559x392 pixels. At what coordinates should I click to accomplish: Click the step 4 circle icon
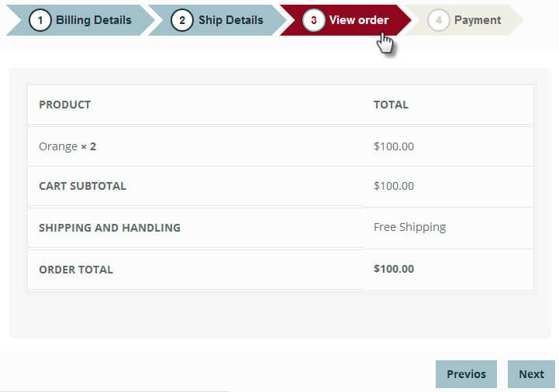pos(438,20)
